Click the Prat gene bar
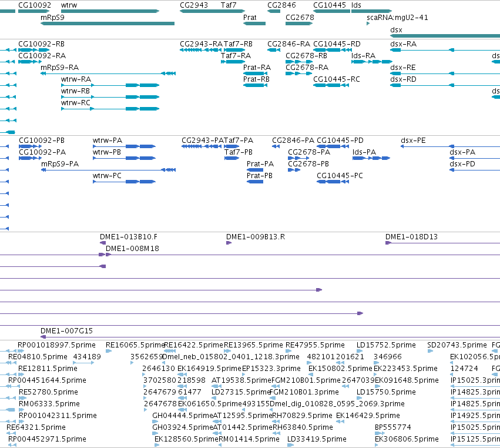This screenshot has width=500, height=448. click(x=254, y=24)
